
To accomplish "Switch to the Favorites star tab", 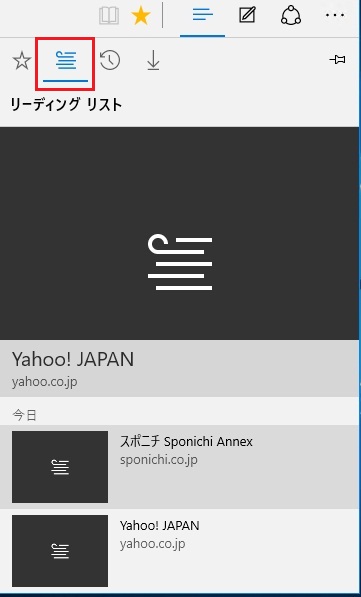I will tap(22, 61).
